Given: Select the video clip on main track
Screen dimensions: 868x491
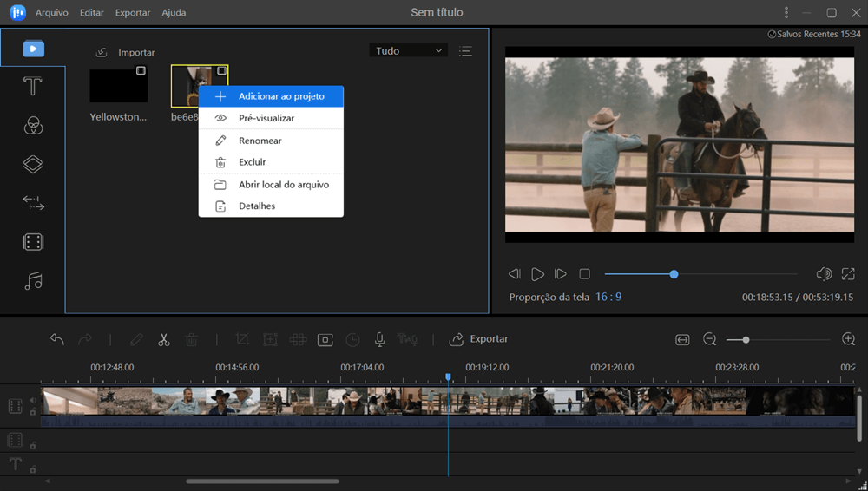Looking at the screenshot, I should (448, 407).
